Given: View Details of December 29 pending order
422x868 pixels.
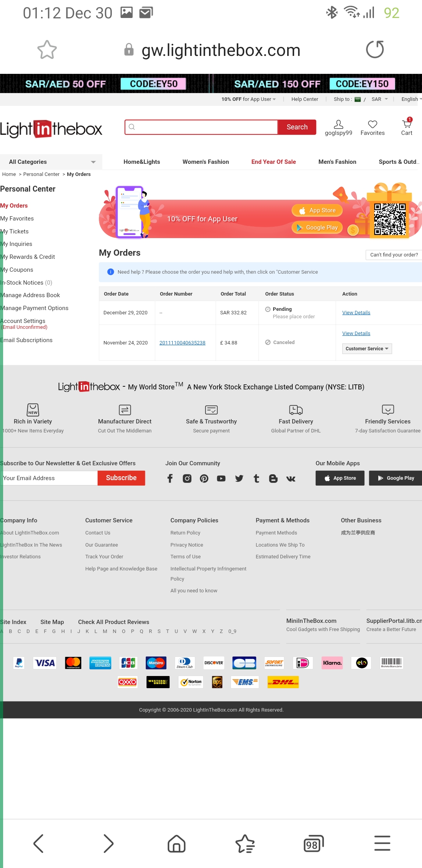Looking at the screenshot, I should 356,312.
